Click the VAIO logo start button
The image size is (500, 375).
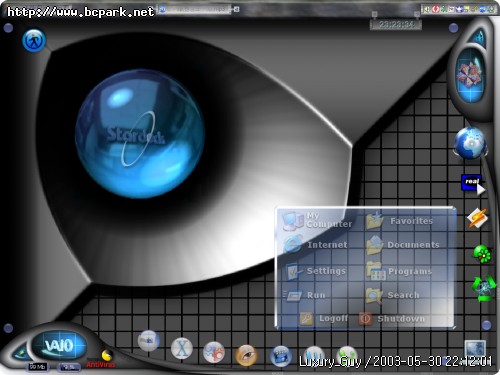(59, 345)
